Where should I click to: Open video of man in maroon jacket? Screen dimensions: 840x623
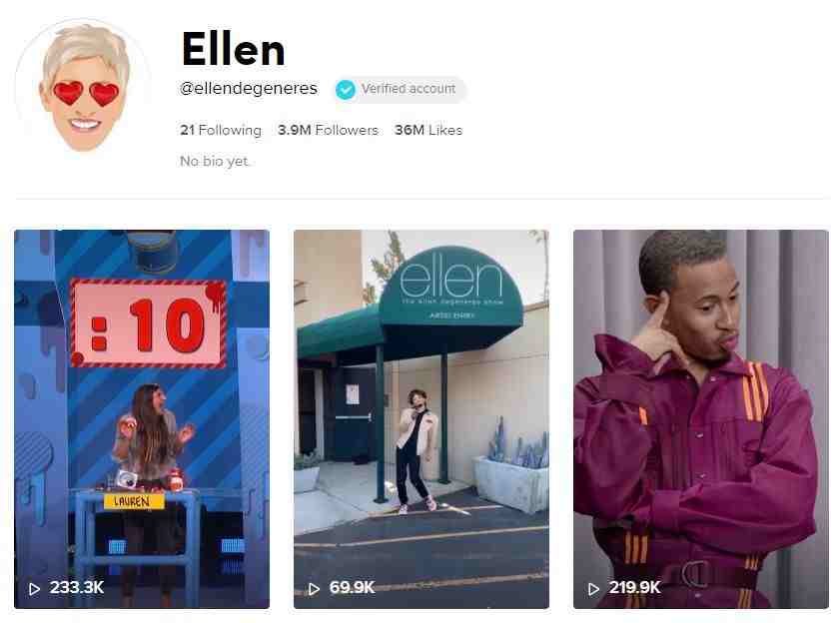coord(701,419)
